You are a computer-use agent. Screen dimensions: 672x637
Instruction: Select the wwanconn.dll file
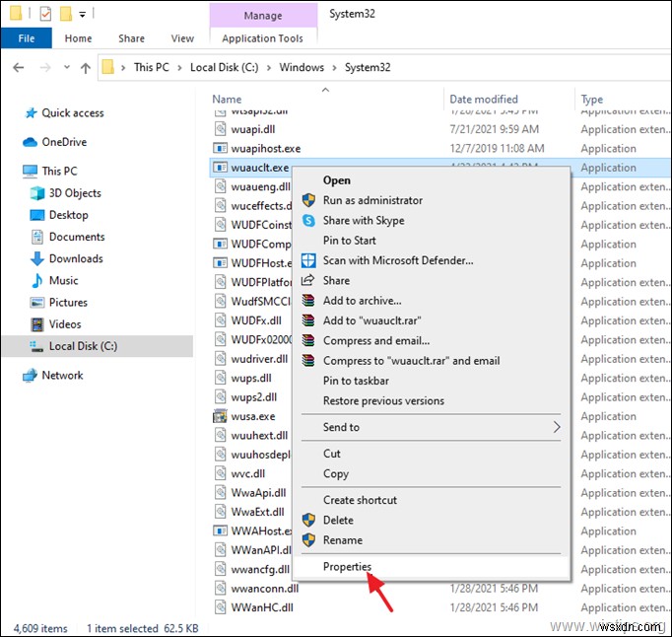[x=264, y=589]
